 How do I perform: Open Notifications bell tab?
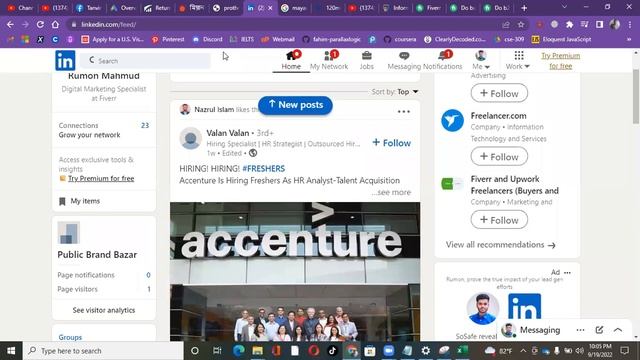(x=443, y=60)
